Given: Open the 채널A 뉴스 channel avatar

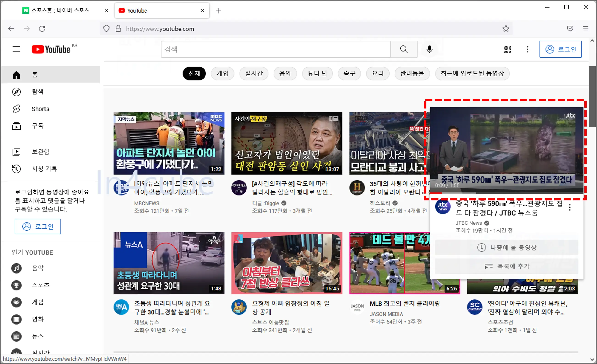Looking at the screenshot, I should [121, 307].
